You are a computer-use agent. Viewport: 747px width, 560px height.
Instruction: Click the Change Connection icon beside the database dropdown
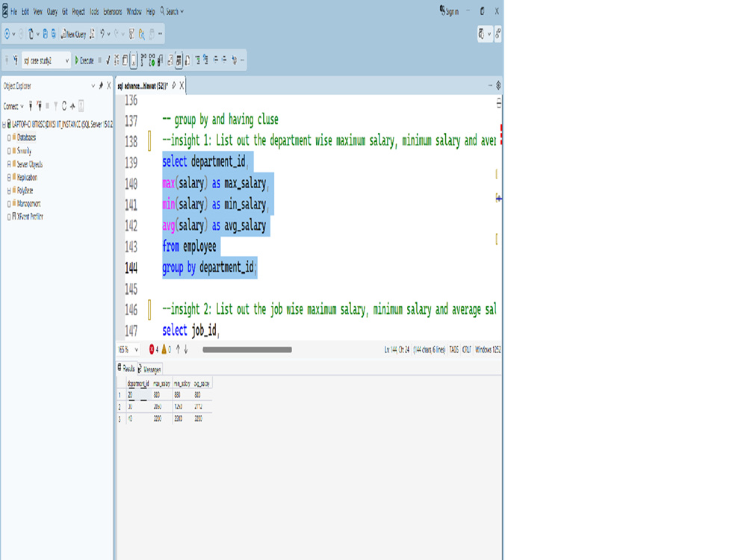(15, 60)
